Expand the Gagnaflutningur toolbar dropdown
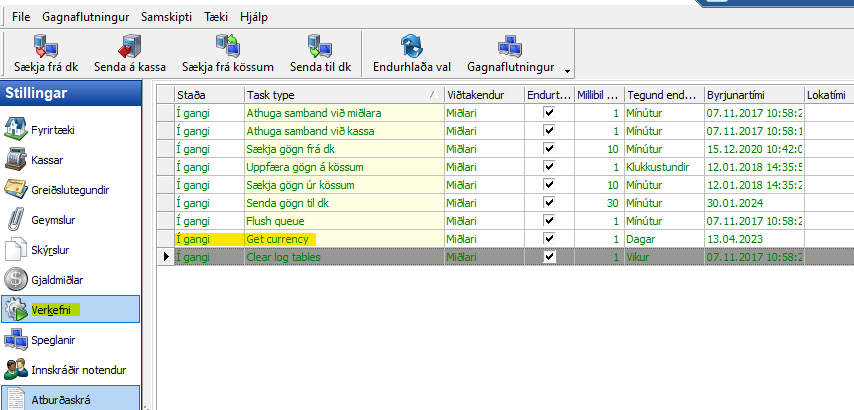Image resolution: width=854 pixels, height=410 pixels. point(509,53)
